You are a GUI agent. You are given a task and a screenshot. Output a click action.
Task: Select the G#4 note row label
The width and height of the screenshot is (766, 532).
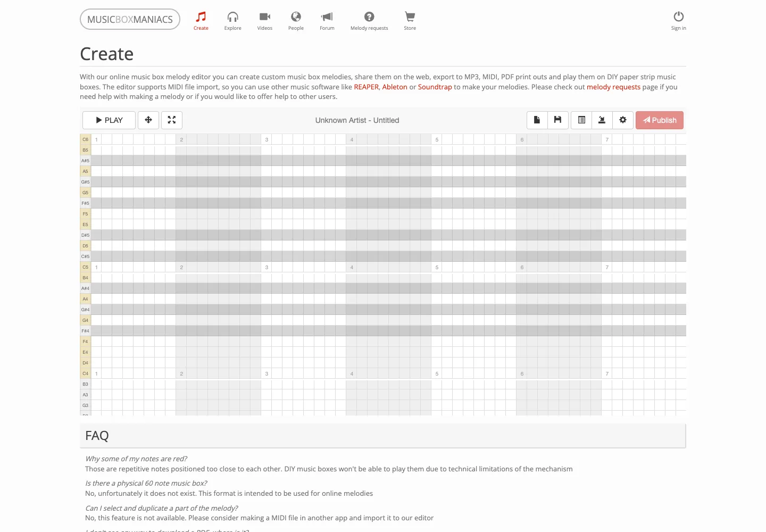click(85, 310)
